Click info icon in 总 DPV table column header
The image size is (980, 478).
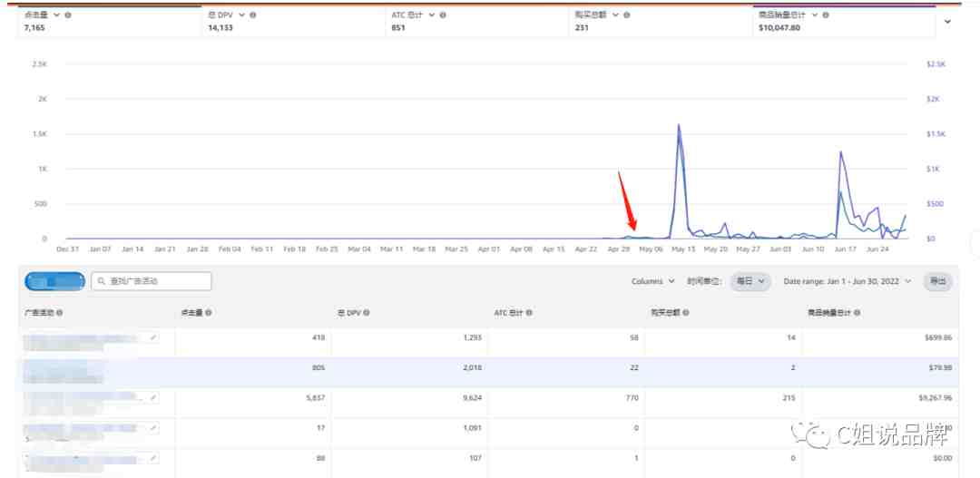click(367, 312)
